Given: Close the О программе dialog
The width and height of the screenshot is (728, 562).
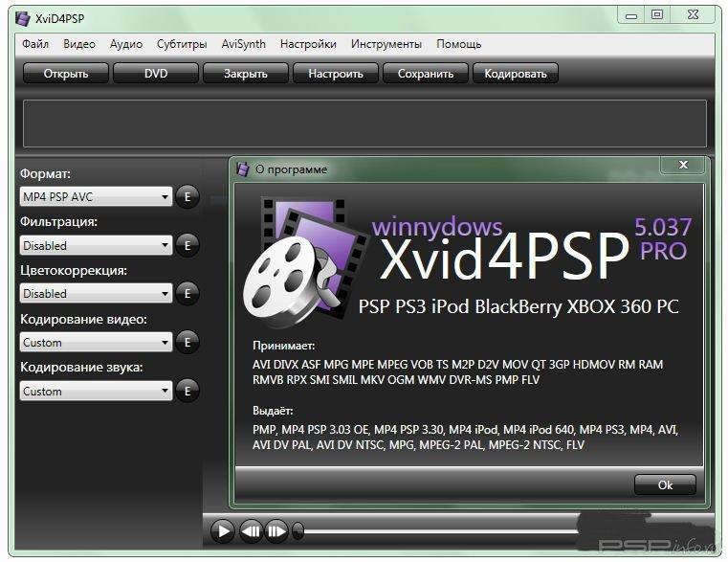Looking at the screenshot, I should point(683,166).
